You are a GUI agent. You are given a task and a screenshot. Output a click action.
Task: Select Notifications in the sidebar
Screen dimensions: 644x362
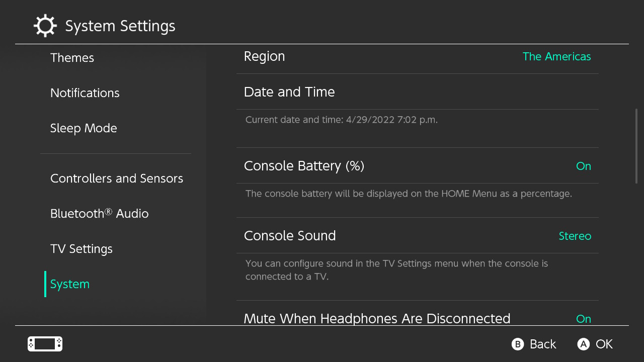[85, 93]
